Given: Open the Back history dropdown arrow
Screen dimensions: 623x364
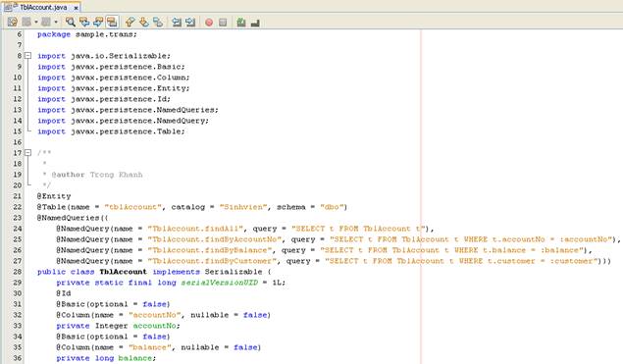Looking at the screenshot, I should click(35, 23).
